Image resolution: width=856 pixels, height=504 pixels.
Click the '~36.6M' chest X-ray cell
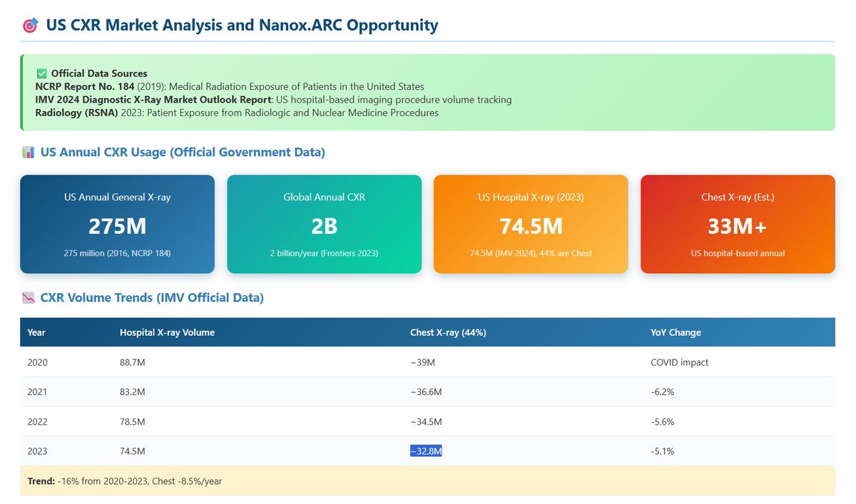[426, 392]
